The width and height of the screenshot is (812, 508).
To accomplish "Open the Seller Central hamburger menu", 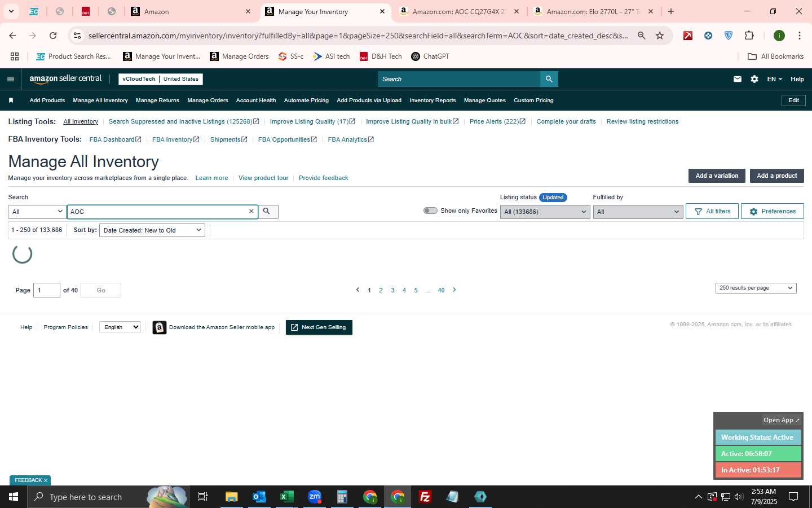I will pos(11,79).
